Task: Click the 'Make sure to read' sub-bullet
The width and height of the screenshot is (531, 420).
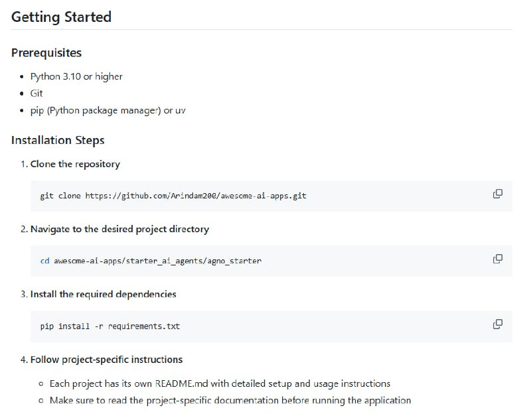Action: pos(230,400)
